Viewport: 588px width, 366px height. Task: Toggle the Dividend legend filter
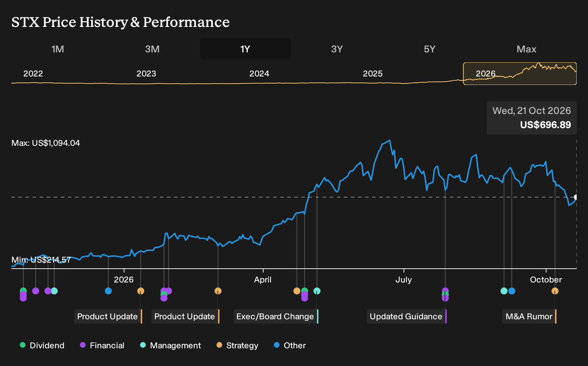[x=42, y=345]
